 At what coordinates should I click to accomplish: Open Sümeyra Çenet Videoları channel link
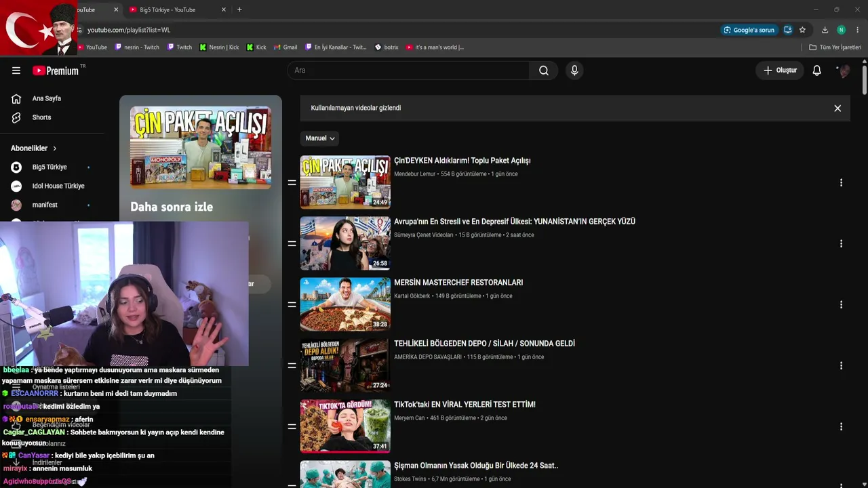click(423, 235)
